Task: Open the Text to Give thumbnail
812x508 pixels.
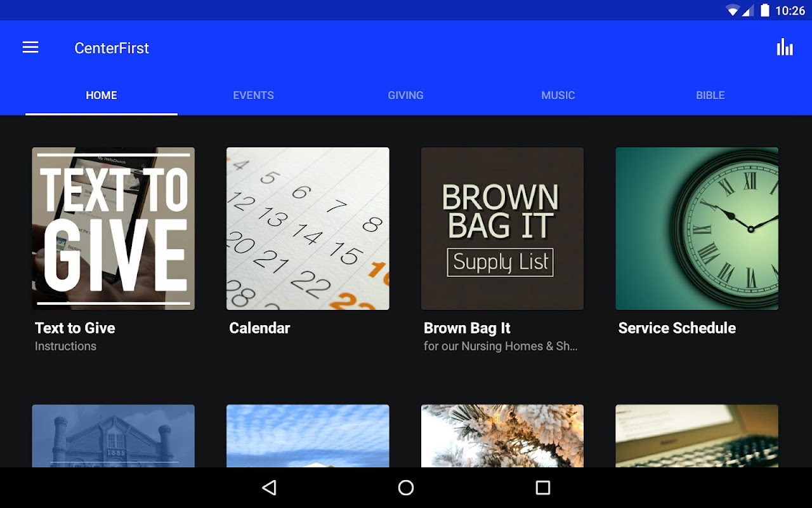Action: pos(114,229)
